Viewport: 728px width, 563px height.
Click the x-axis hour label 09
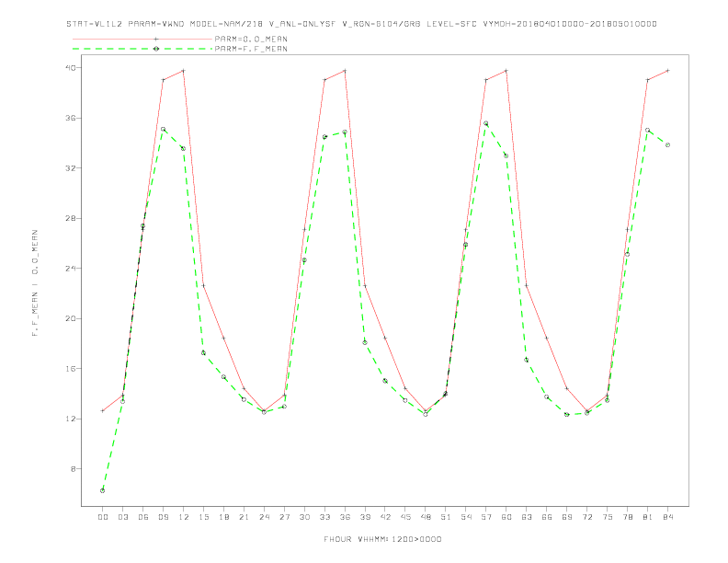[x=163, y=517]
